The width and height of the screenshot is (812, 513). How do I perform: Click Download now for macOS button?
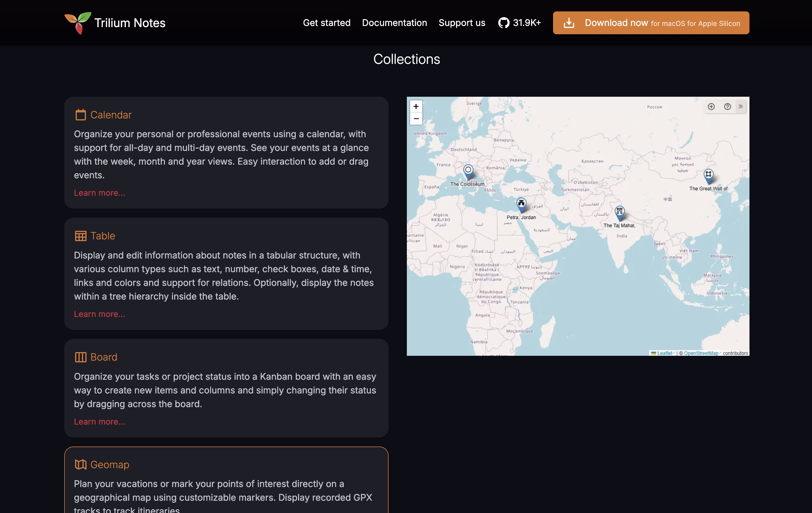651,23
